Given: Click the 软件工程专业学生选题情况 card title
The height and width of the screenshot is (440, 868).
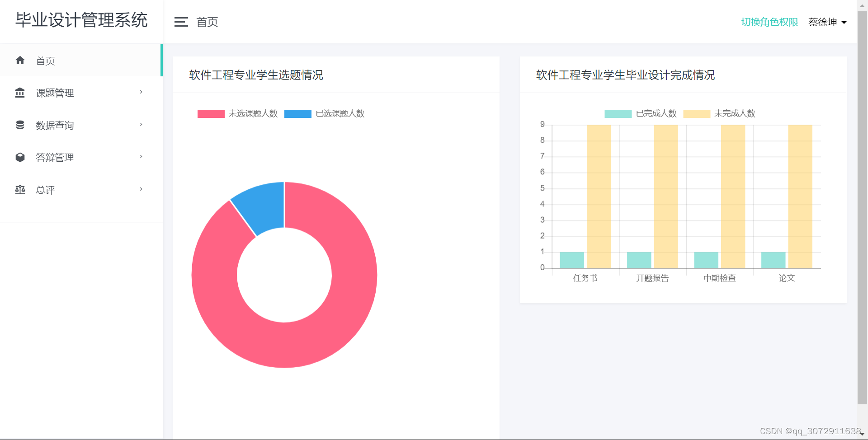Looking at the screenshot, I should [x=256, y=75].
